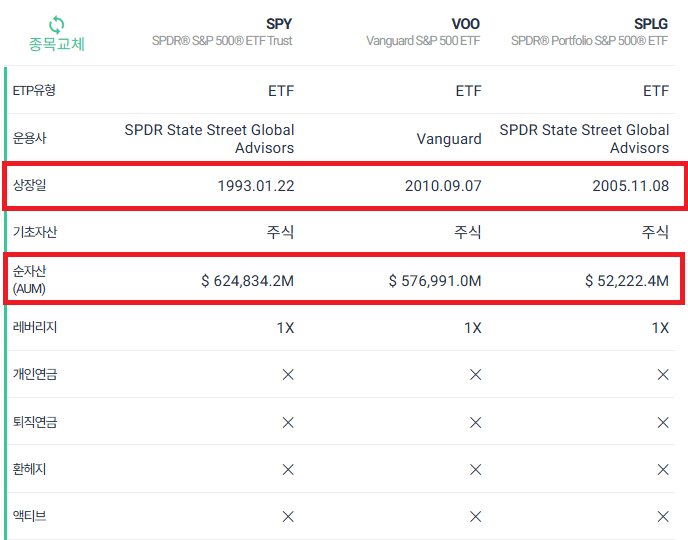Click the X mark for SPY 개인연금
Viewport: 688px width, 540px height.
coord(288,375)
